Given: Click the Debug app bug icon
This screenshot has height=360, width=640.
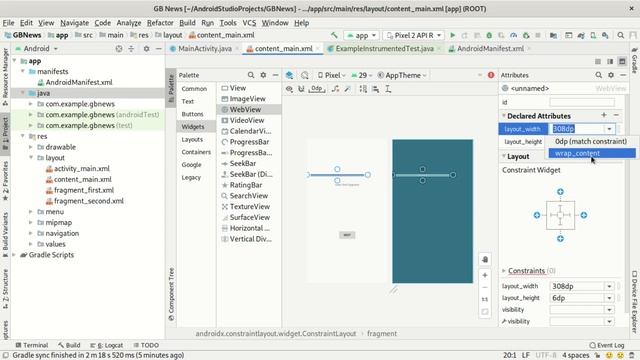Looking at the screenshot, I should pos(489,36).
